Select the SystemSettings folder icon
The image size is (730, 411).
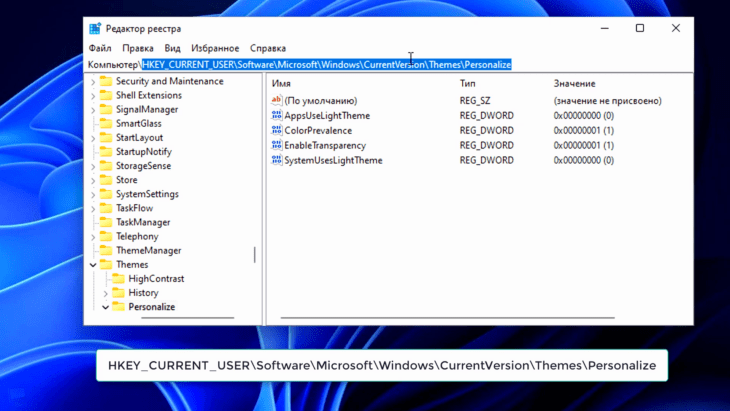click(x=106, y=194)
